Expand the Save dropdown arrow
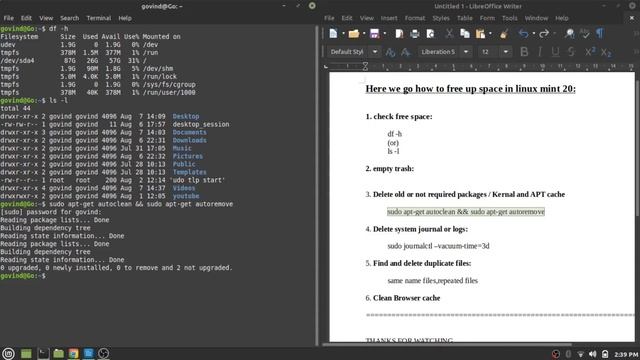 tap(384, 34)
